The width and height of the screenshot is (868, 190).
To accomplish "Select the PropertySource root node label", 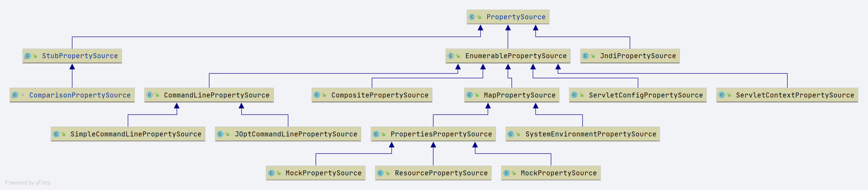I will (516, 17).
